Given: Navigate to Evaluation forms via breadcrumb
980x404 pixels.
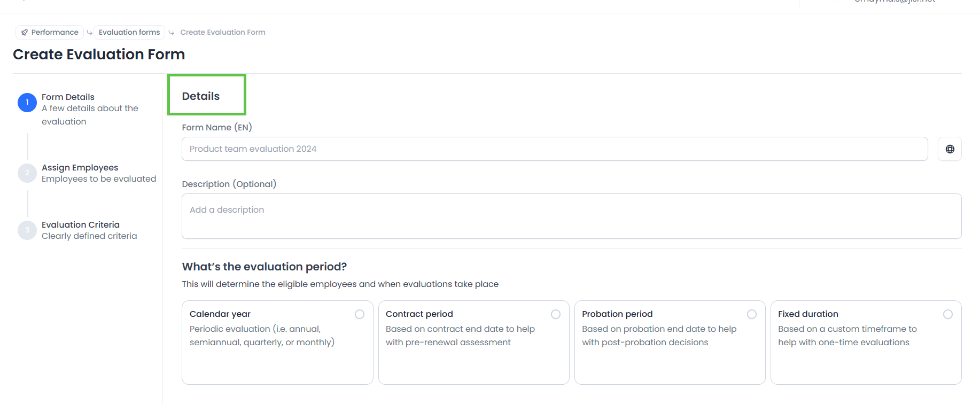Looking at the screenshot, I should (x=128, y=32).
